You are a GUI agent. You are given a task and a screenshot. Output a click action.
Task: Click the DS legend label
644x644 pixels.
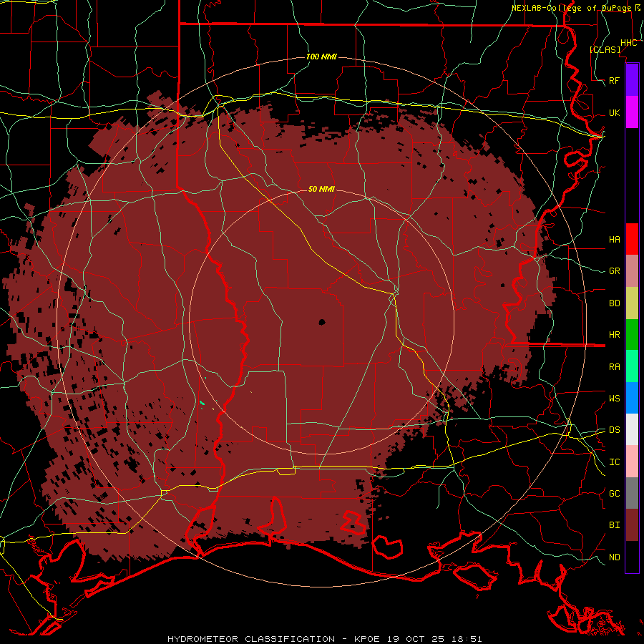click(x=614, y=430)
